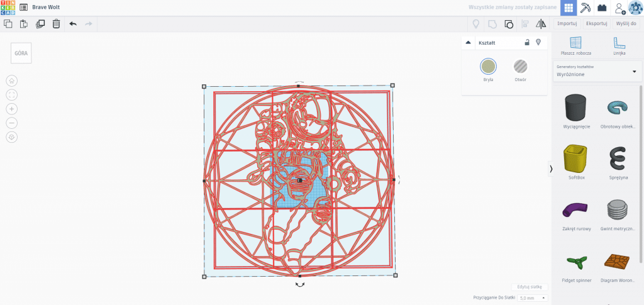
Task: Click the Delete trash icon
Action: 56,24
